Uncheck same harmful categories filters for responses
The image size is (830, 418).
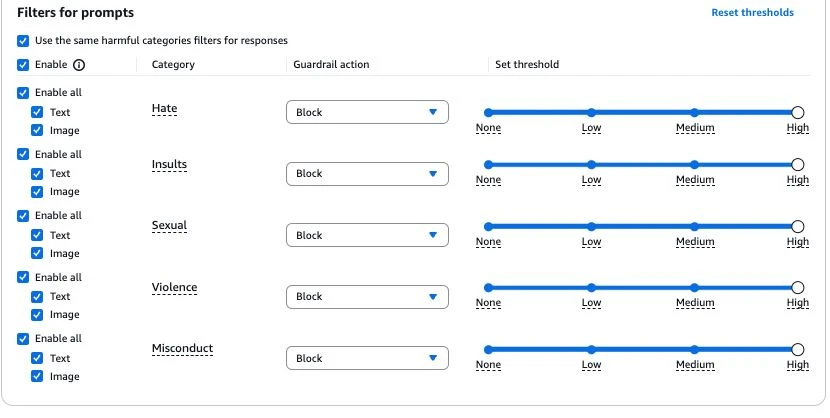(x=23, y=41)
